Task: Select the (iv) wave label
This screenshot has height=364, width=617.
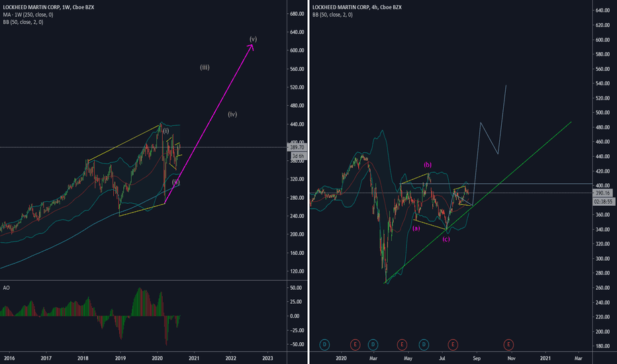Action: click(232, 114)
